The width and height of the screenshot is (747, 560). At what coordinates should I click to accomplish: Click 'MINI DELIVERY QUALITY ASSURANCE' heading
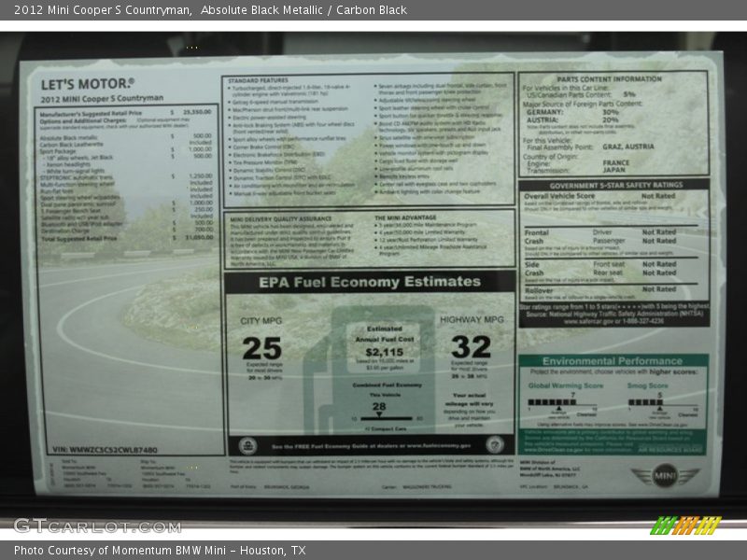coord(281,219)
